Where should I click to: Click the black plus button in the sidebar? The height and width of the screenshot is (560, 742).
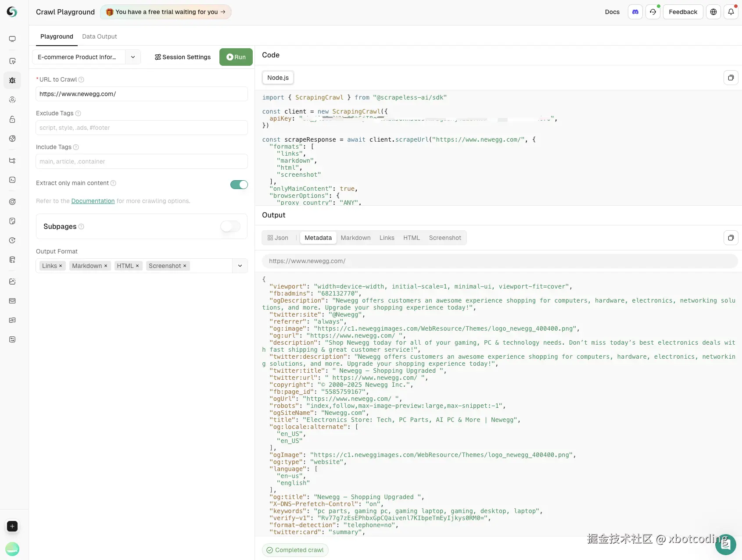[x=12, y=526]
